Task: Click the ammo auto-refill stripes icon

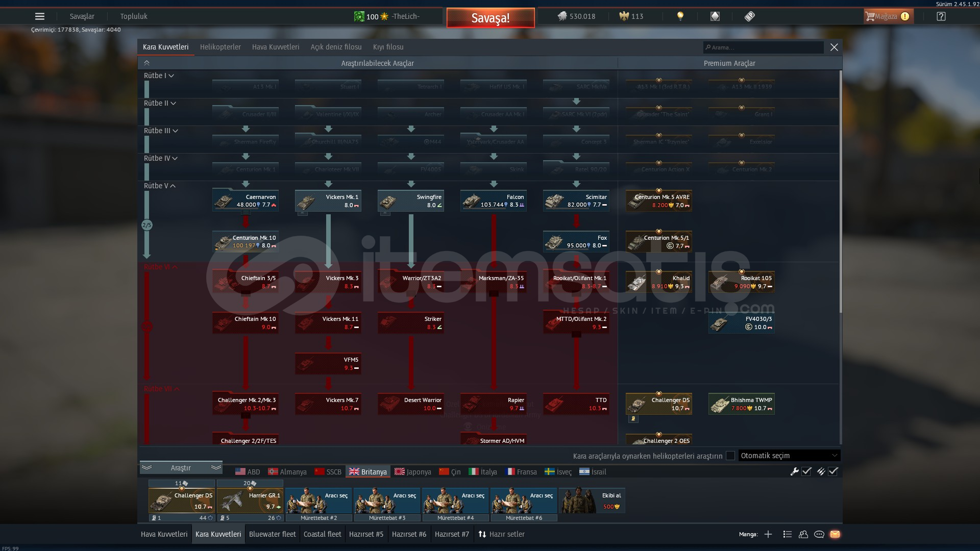Action: pyautogui.click(x=821, y=471)
